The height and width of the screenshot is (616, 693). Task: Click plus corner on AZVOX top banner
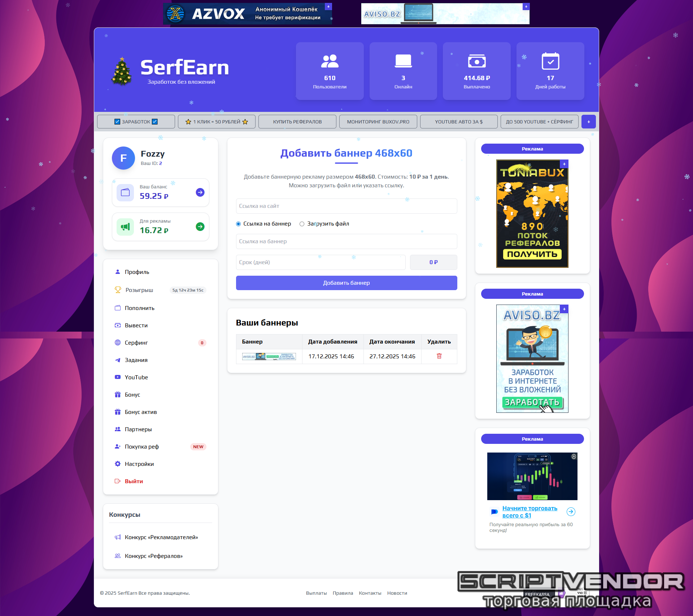tap(328, 6)
